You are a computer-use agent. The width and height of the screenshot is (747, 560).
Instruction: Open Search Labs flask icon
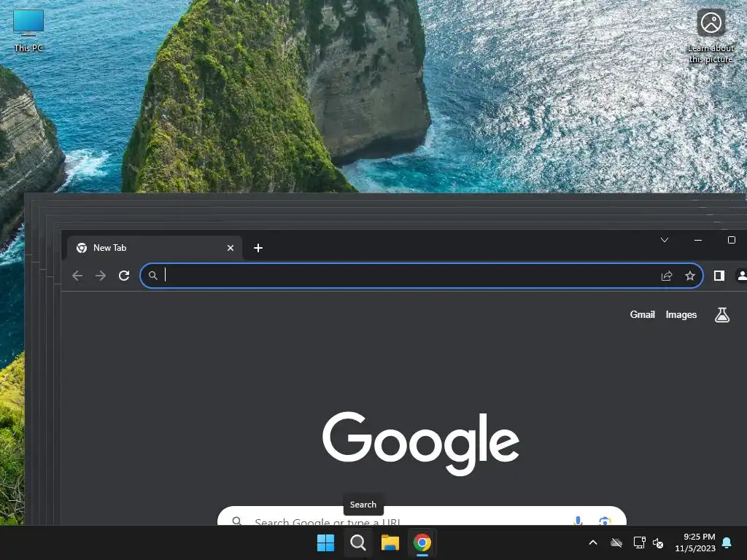[x=722, y=315]
